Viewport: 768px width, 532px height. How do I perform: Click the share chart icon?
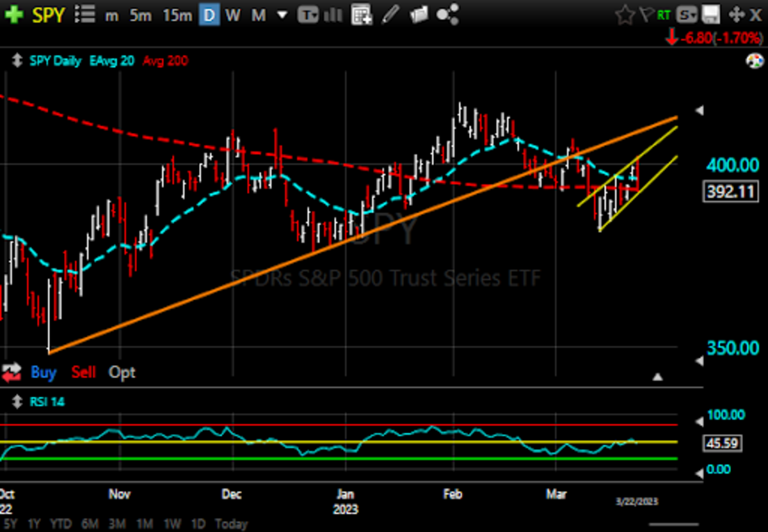(x=447, y=15)
